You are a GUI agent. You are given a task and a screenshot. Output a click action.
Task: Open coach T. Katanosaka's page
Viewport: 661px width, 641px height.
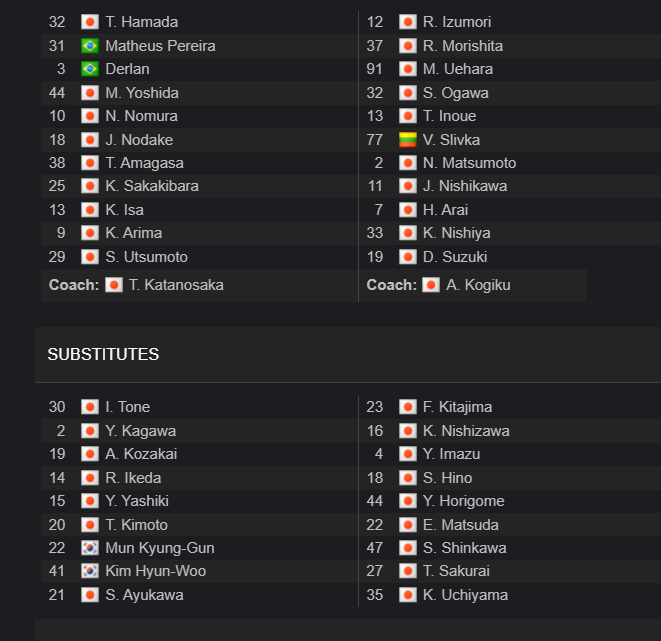tap(176, 285)
